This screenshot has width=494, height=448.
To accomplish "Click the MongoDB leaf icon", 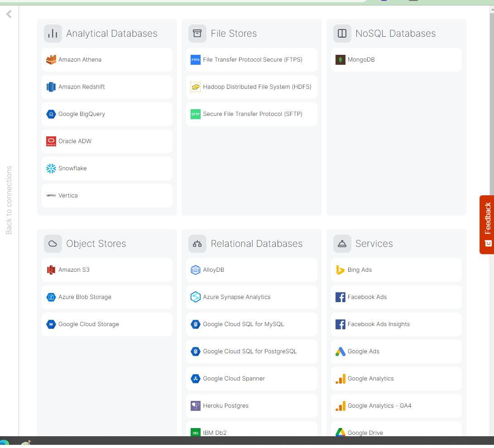I will pos(340,60).
